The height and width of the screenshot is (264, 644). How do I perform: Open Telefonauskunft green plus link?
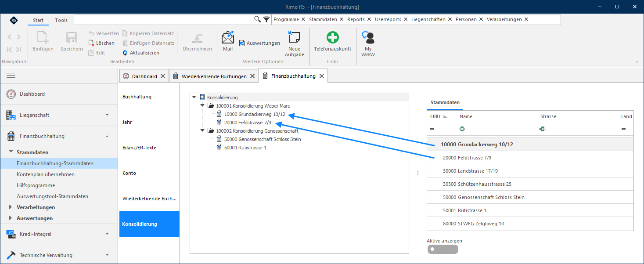(x=332, y=41)
